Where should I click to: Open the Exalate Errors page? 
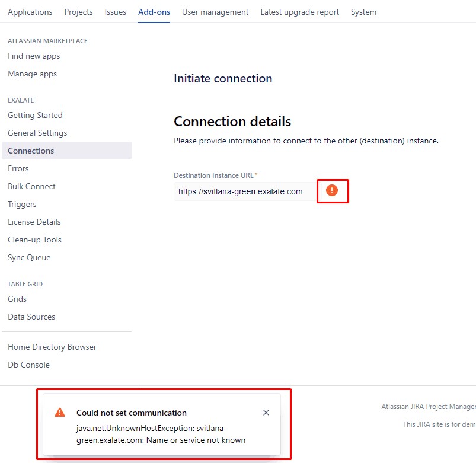pos(18,168)
